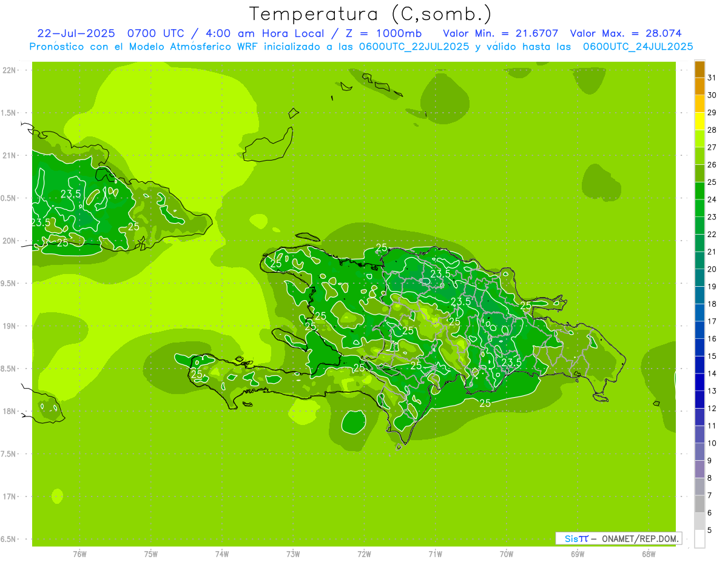Click the "Valor Max. = 28.074" value
The width and height of the screenshot is (728, 562).
tap(626, 33)
